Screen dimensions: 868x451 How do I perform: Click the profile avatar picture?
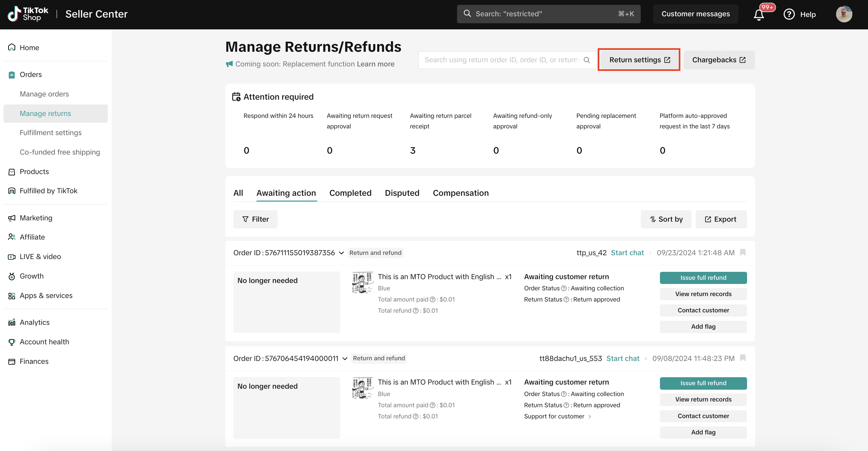(x=844, y=14)
